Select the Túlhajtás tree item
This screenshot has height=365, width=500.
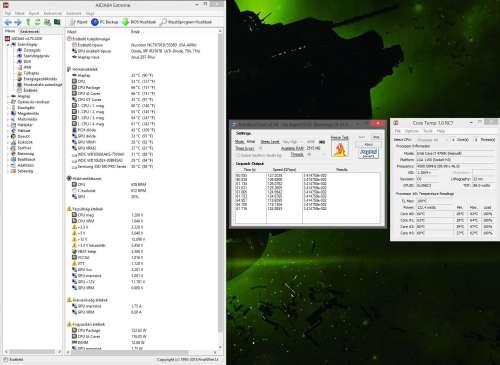(31, 73)
